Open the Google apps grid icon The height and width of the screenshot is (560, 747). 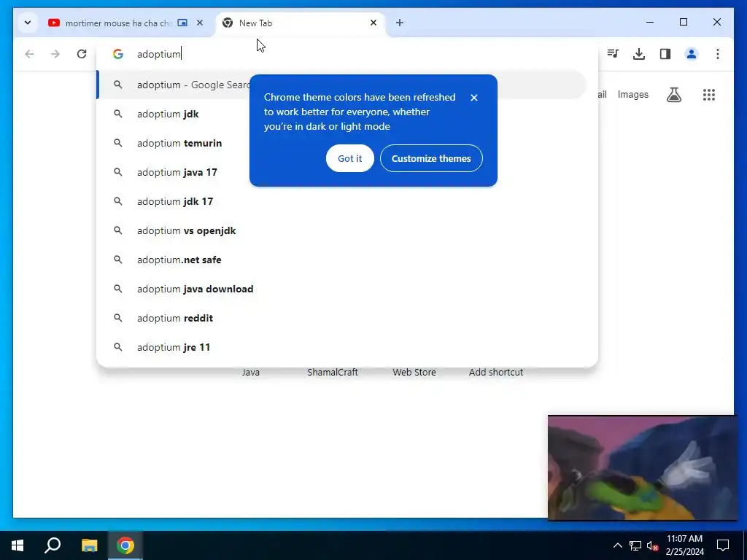point(709,95)
